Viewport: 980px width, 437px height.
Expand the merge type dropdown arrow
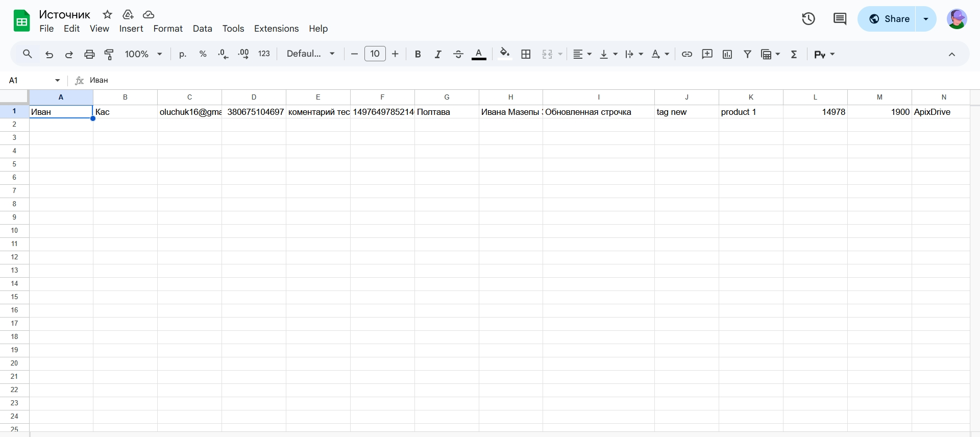pos(560,54)
